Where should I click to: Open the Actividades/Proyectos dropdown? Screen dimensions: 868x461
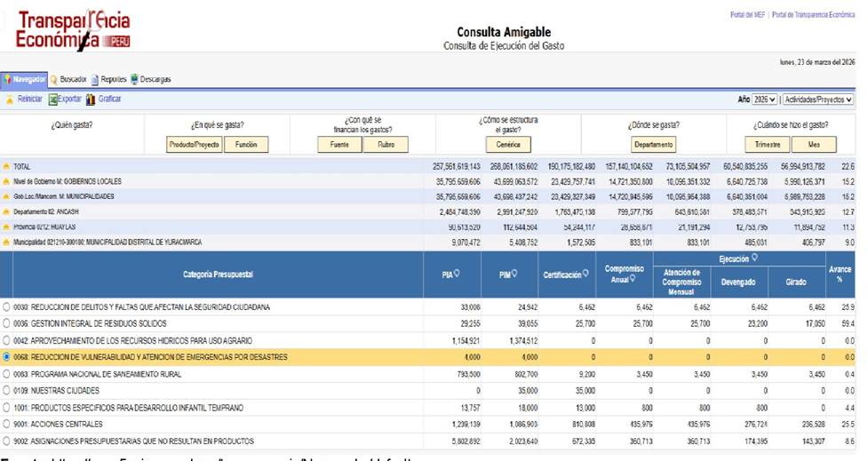(817, 99)
